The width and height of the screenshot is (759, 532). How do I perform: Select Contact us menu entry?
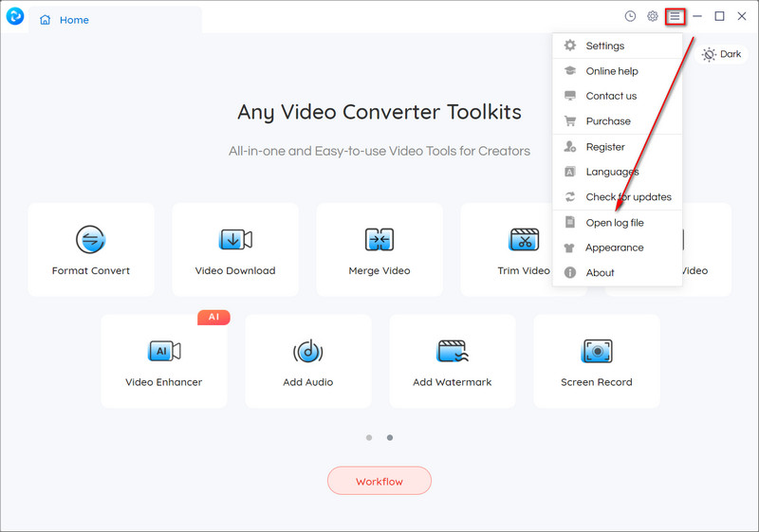(x=618, y=96)
